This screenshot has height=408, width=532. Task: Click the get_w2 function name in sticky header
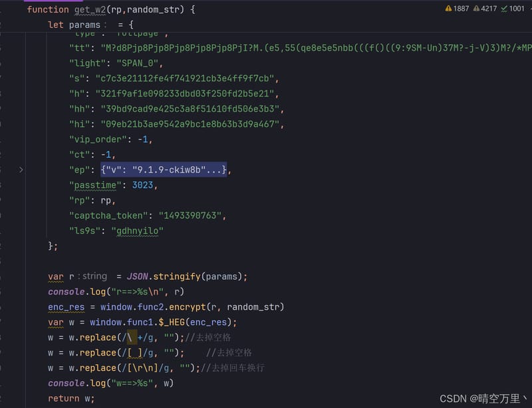90,9
